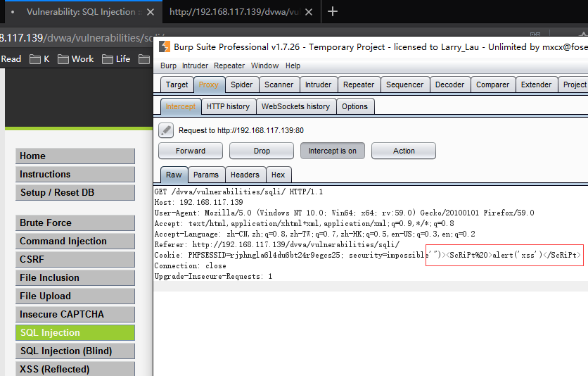Open a new browser tab with plus icon
This screenshot has height=376, width=588.
[x=333, y=12]
